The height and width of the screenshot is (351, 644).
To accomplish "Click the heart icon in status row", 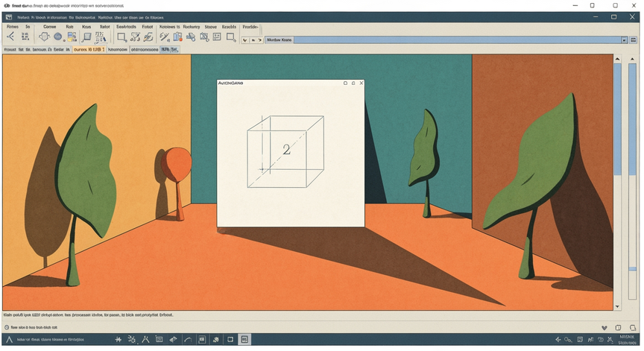I will [x=604, y=328].
